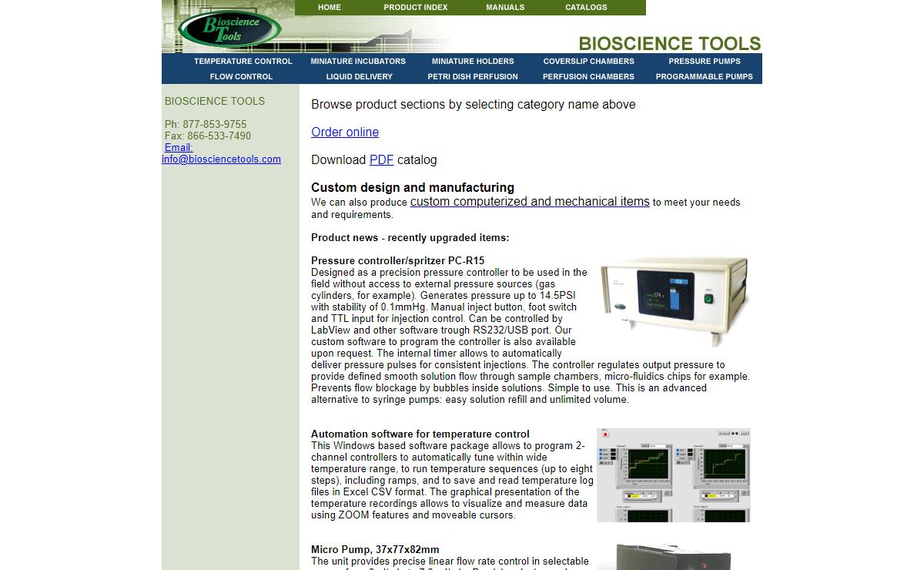
Task: Click the Micro Pump, 37x77x82mm heading
Action: (x=375, y=549)
